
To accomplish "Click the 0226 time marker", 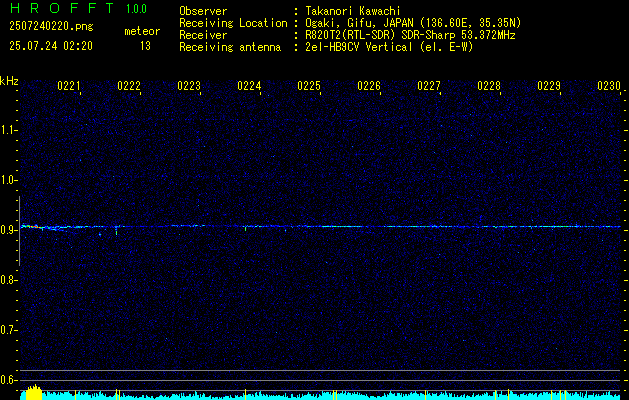I will pyautogui.click(x=369, y=86).
